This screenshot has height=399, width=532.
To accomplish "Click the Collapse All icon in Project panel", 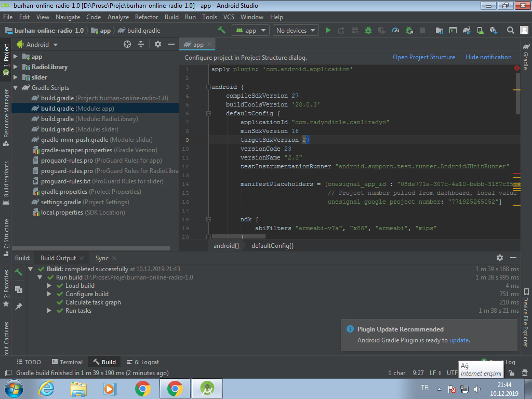I will [141, 44].
